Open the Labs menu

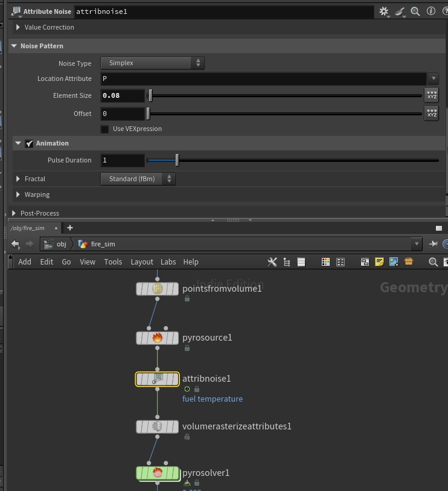(x=168, y=262)
